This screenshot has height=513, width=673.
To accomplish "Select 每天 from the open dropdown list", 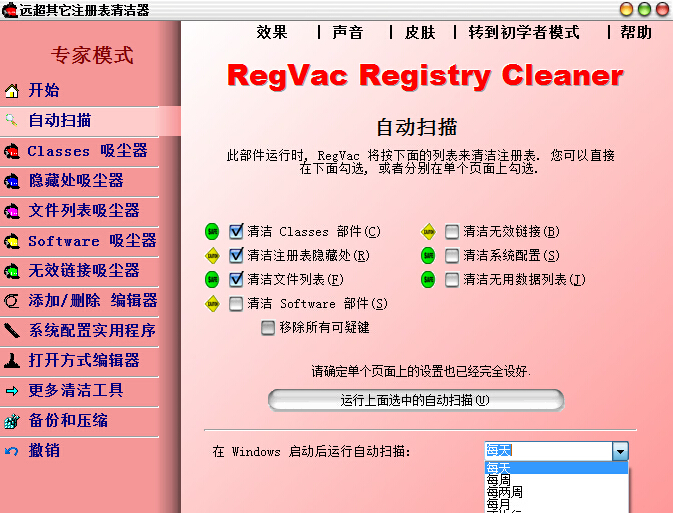I will point(556,467).
